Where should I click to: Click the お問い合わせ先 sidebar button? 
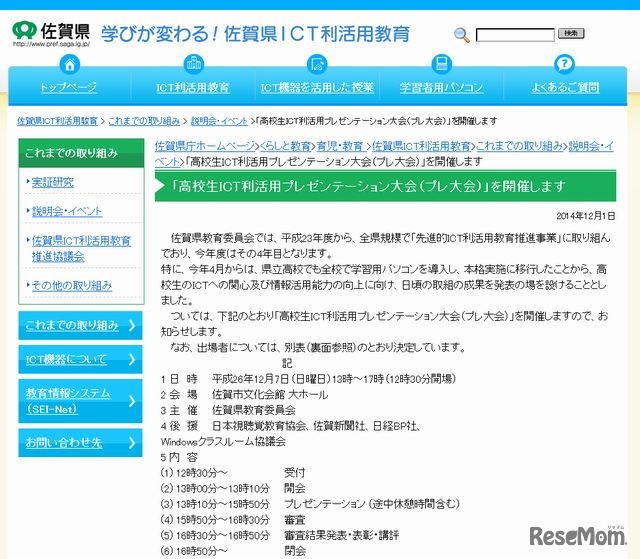80,442
